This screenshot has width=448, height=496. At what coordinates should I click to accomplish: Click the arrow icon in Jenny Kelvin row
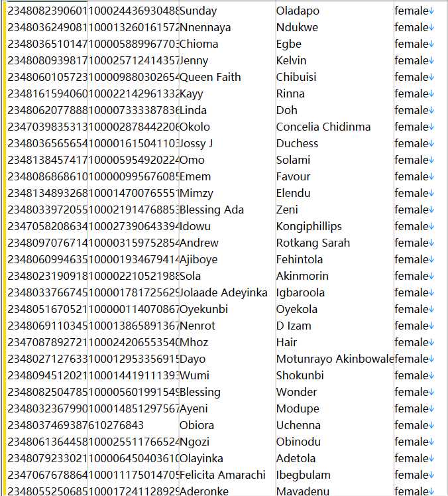[431, 61]
